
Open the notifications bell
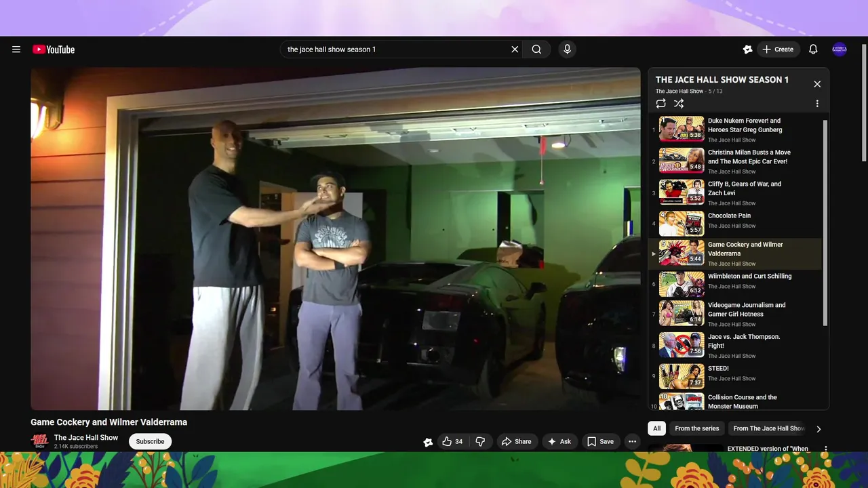(813, 49)
